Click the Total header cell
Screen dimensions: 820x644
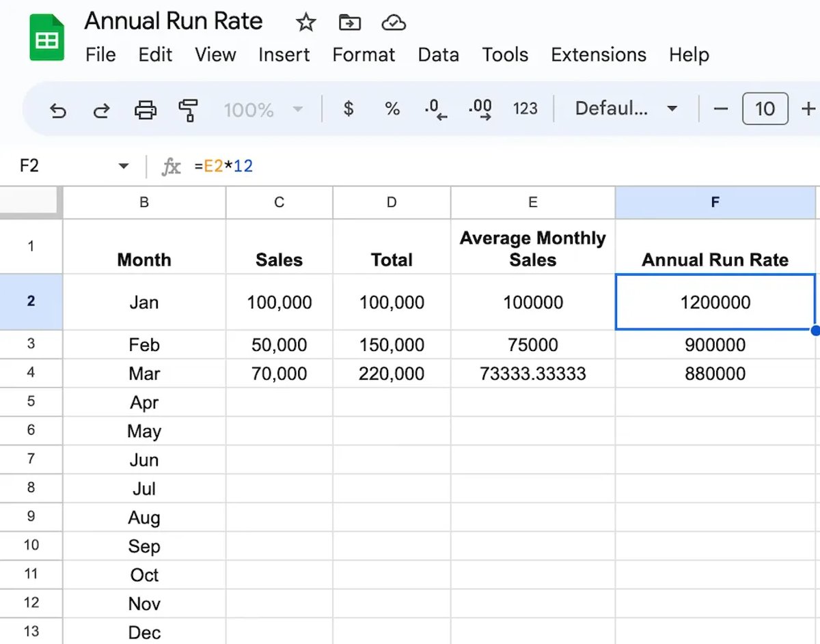[x=392, y=247]
